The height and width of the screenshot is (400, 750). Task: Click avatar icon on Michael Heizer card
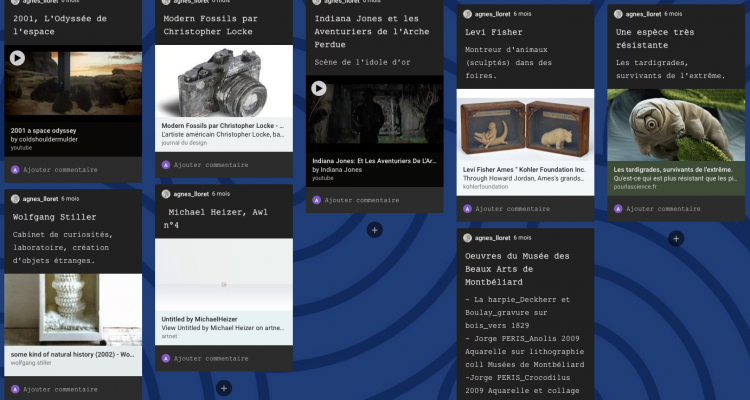(x=166, y=194)
